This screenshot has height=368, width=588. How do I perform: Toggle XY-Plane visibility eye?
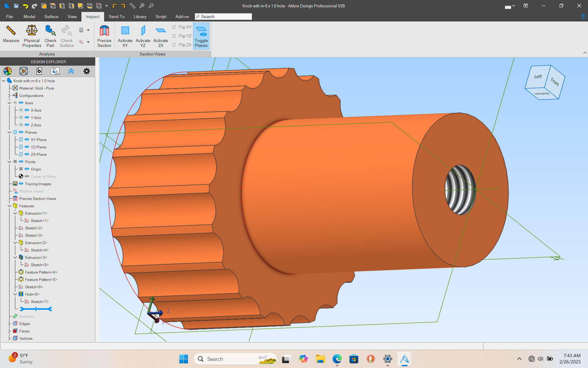27,140
